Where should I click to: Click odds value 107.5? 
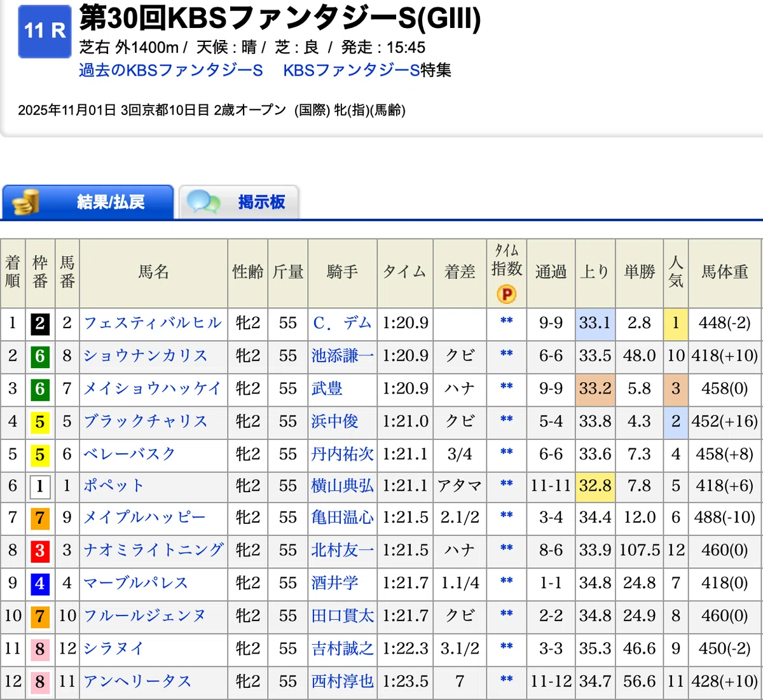click(x=640, y=550)
